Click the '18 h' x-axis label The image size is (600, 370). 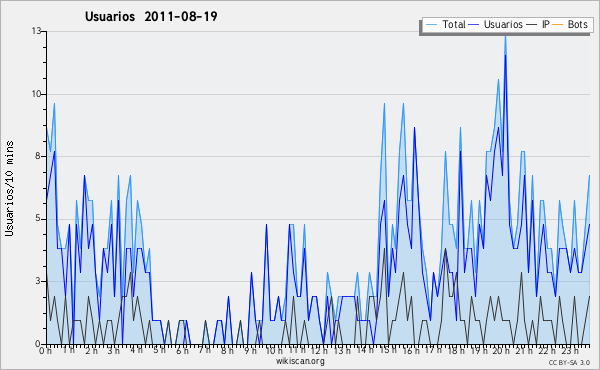coord(456,350)
